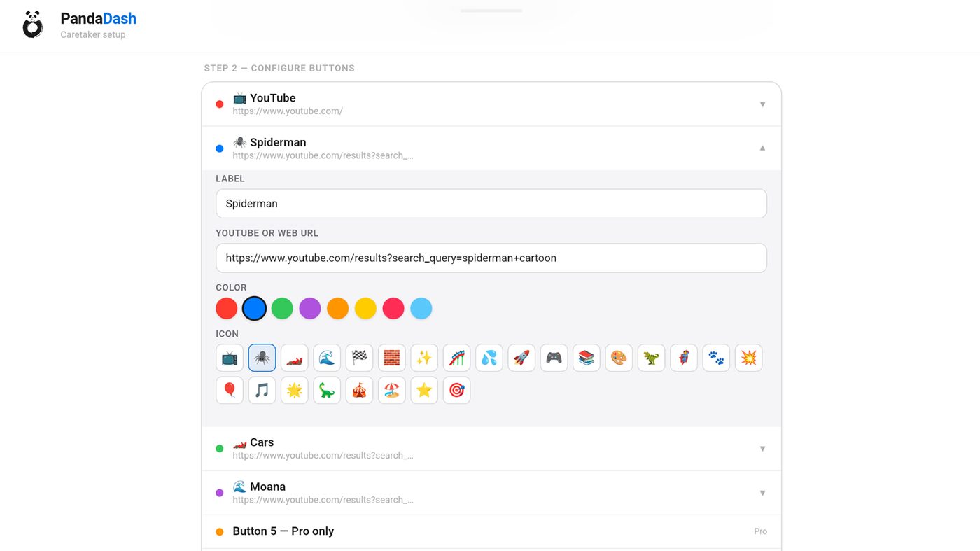The image size is (980, 551).
Task: Click the Step 2 Configure Buttons heading
Action: pos(279,68)
